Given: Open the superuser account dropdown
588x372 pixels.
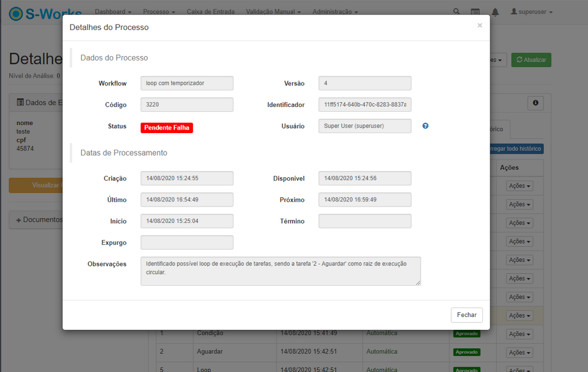Looking at the screenshot, I should coord(532,12).
